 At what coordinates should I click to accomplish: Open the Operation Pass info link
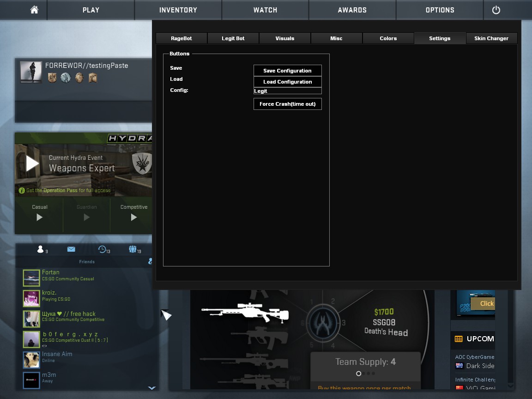point(68,190)
